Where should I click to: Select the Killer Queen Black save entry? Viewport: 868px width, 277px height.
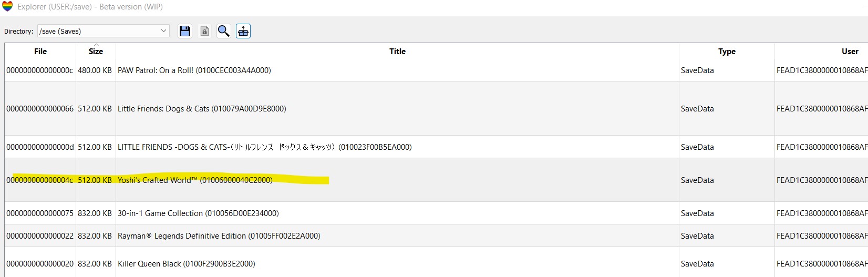[436, 262]
